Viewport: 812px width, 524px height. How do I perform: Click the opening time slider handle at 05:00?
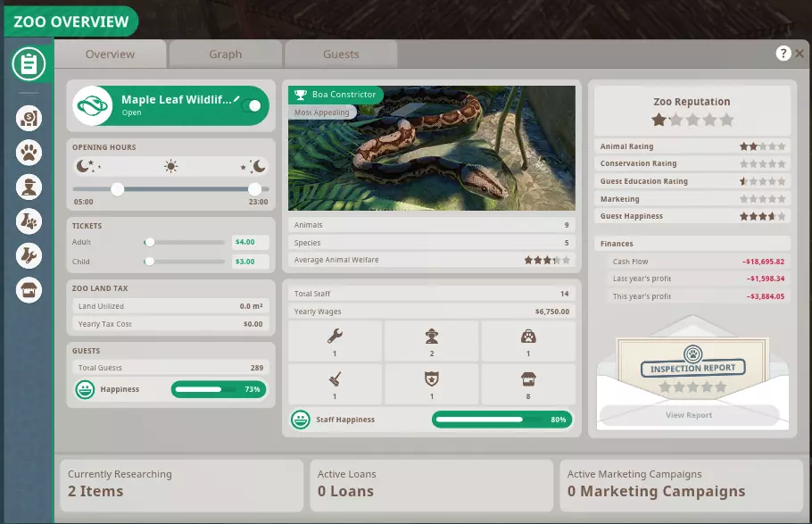118,189
